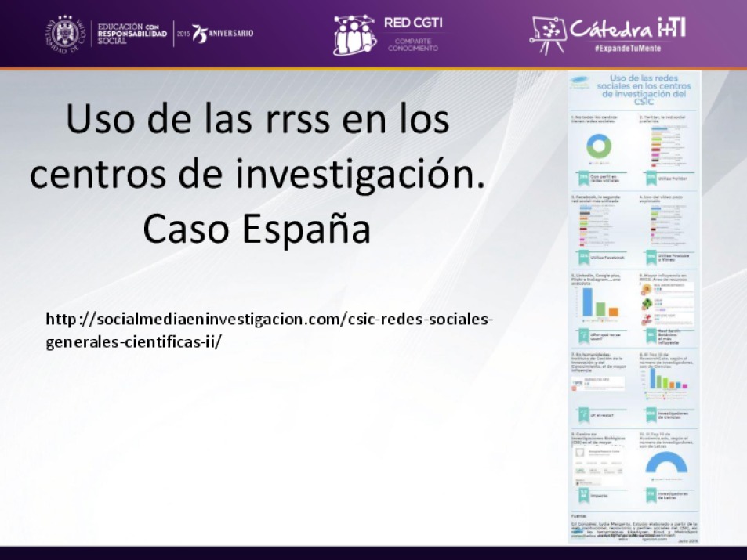
Task: Click the 'Cátedra i+TI' wordmark
Action: coord(627,28)
